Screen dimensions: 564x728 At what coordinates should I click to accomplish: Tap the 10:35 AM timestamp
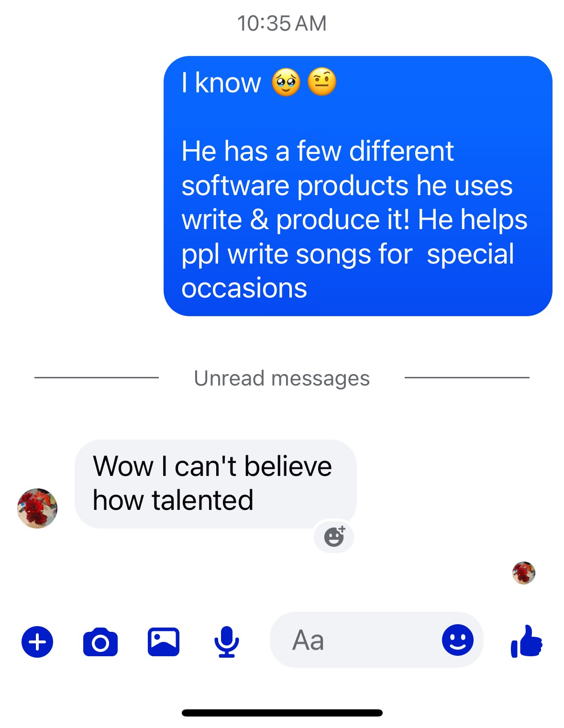(x=282, y=23)
